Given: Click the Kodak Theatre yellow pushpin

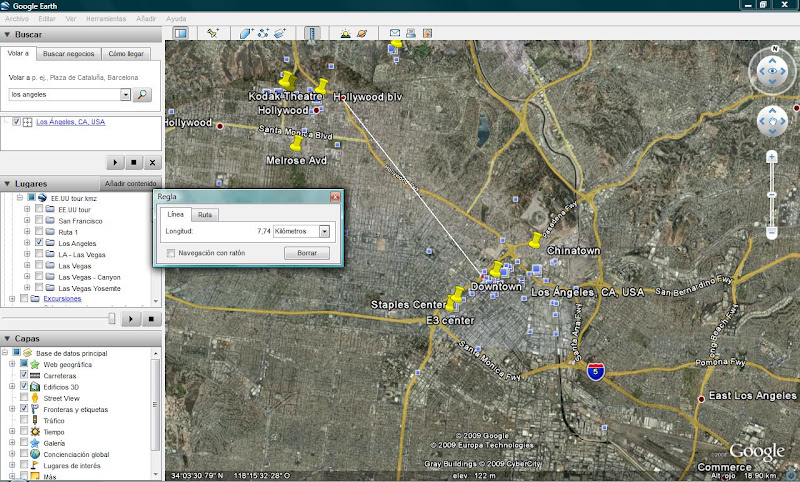Looking at the screenshot, I should [287, 80].
